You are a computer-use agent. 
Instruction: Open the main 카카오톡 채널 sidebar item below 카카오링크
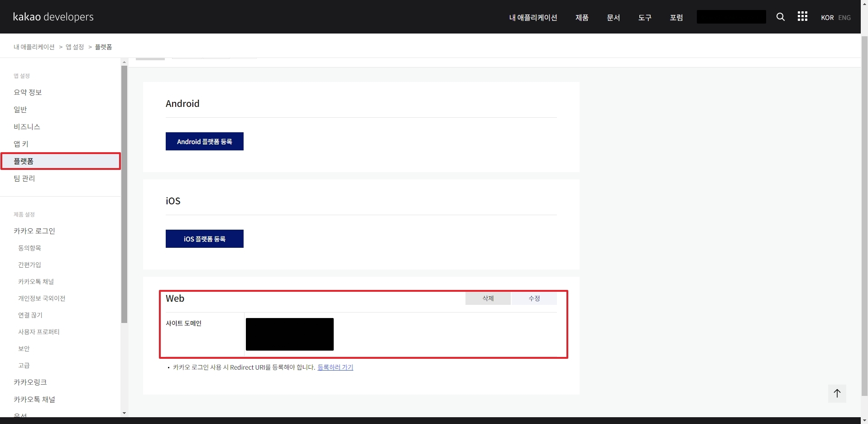[34, 400]
